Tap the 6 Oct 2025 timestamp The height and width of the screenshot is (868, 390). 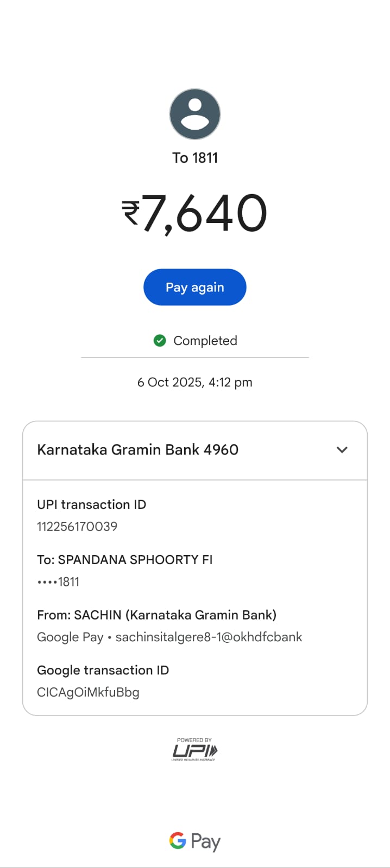click(x=194, y=382)
